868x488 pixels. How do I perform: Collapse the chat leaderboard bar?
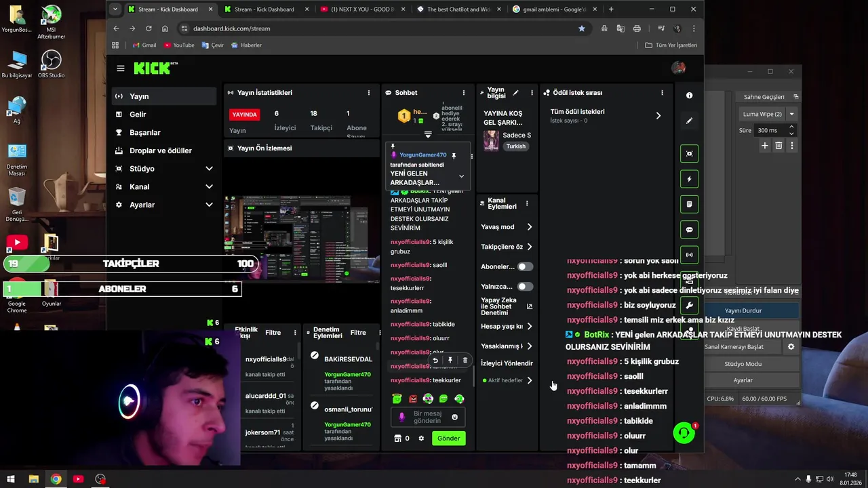(428, 135)
